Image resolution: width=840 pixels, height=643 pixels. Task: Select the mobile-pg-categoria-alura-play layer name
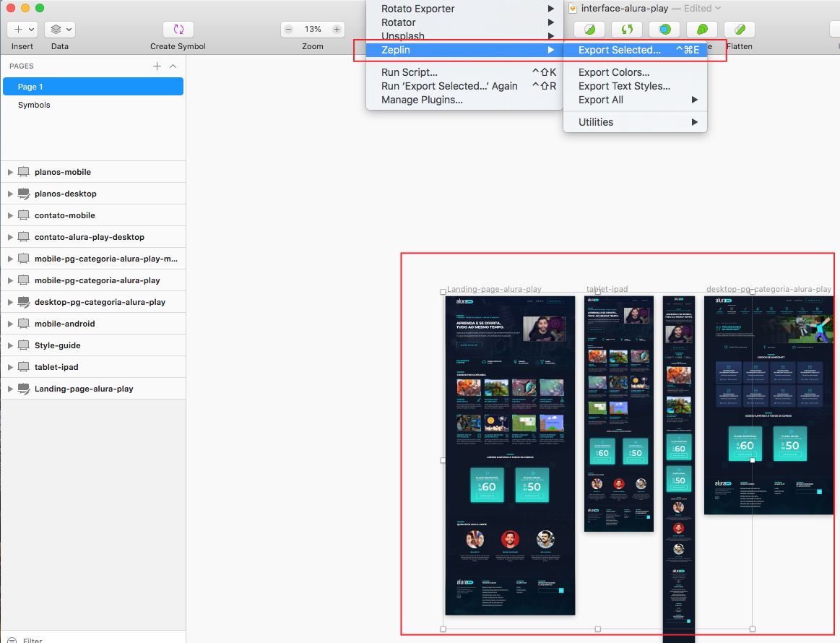click(x=97, y=280)
